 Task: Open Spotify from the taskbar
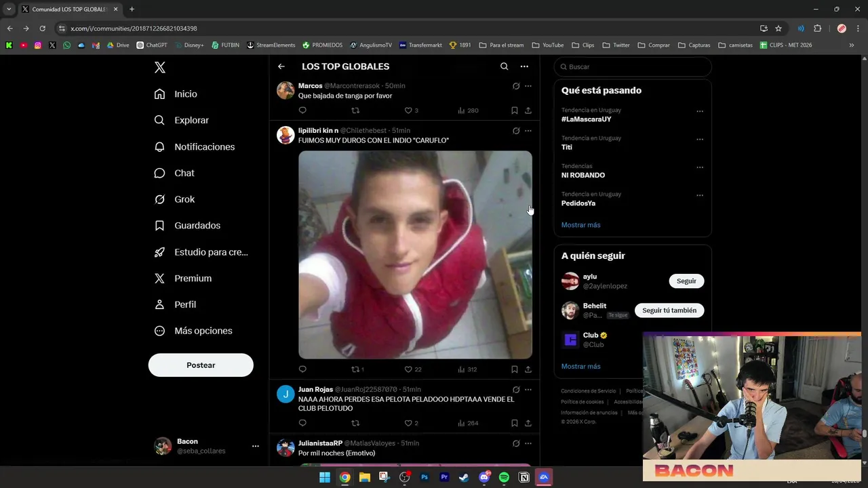coord(504,477)
